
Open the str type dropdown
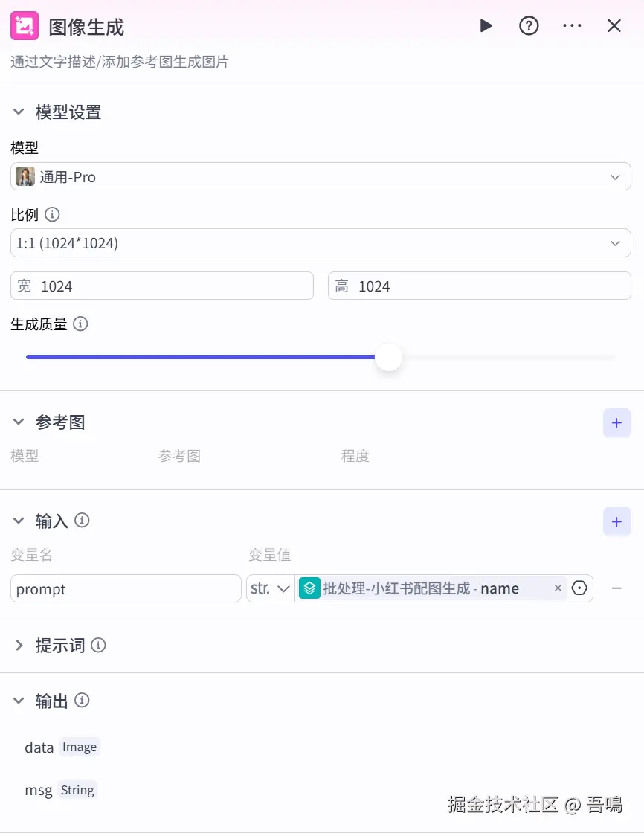tap(270, 588)
